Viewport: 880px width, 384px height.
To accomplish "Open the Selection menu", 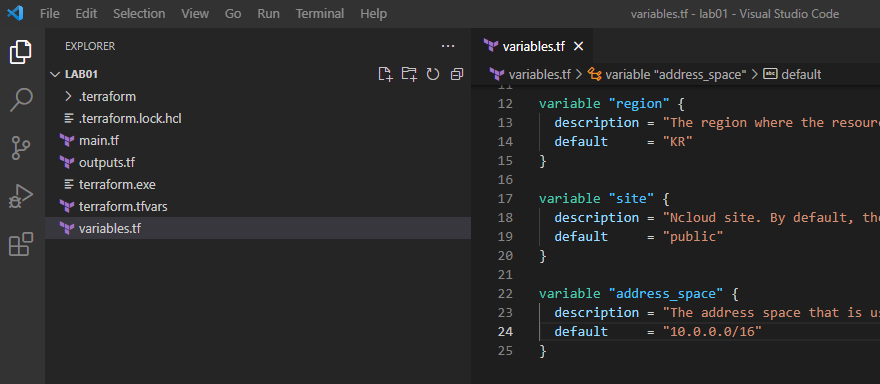I will (x=139, y=13).
